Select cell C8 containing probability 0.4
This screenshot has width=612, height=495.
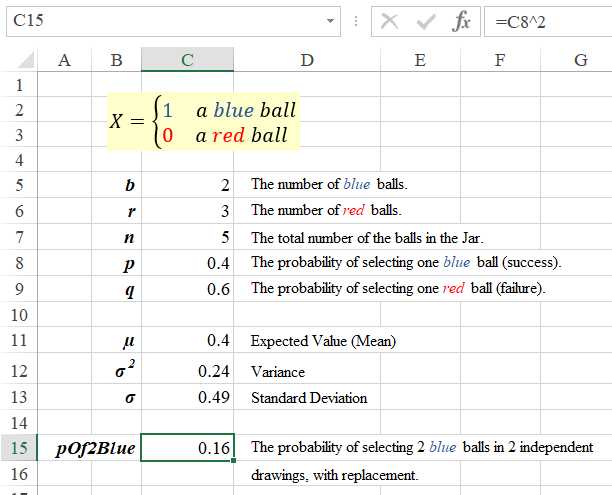(187, 263)
